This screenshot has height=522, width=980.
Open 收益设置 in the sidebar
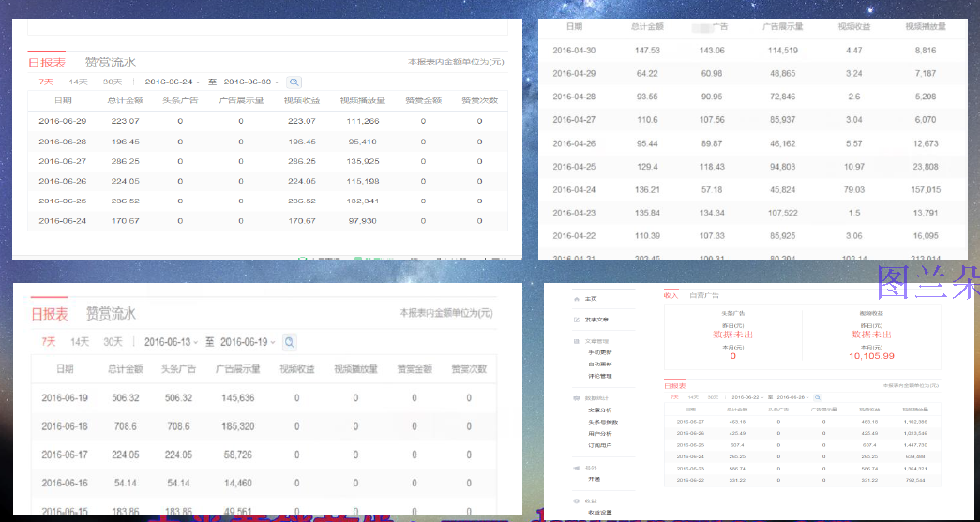point(600,512)
